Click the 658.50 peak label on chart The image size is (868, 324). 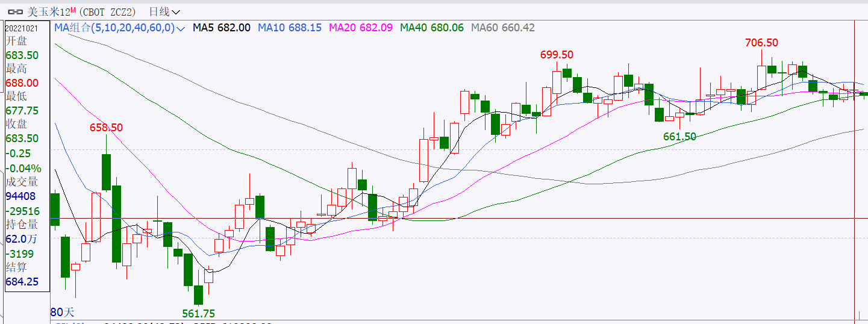(106, 128)
